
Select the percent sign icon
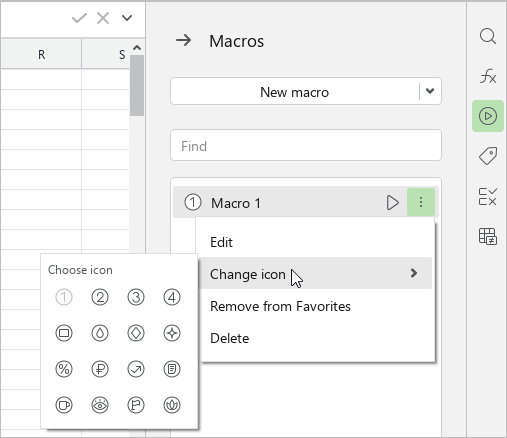[x=64, y=369]
